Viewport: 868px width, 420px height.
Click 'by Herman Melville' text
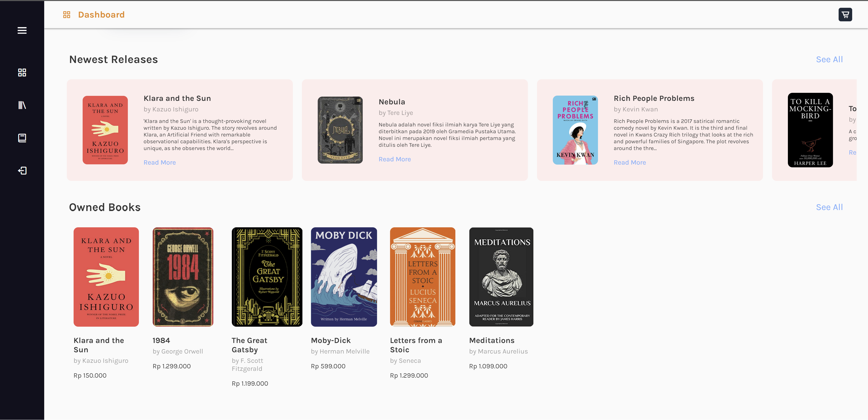[x=340, y=351]
